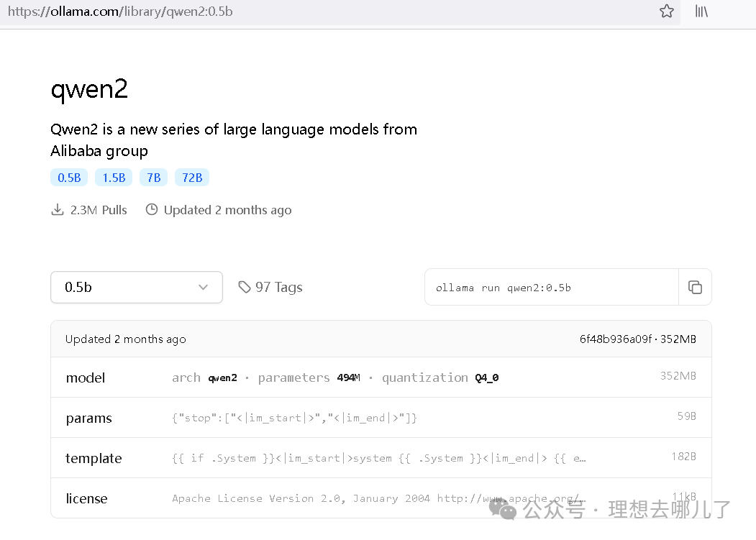This screenshot has width=756, height=540.
Task: Select the 1.5B size tag
Action: (114, 178)
